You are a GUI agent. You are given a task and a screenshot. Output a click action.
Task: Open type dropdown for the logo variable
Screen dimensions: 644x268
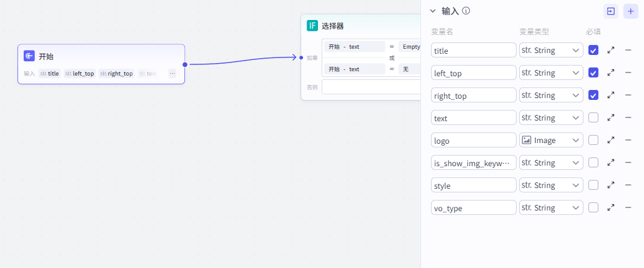(x=551, y=141)
